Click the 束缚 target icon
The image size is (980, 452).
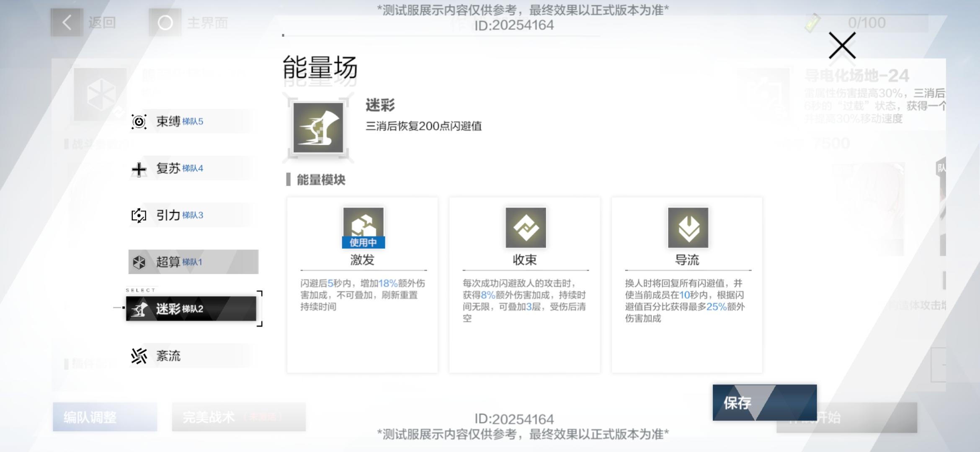click(139, 122)
